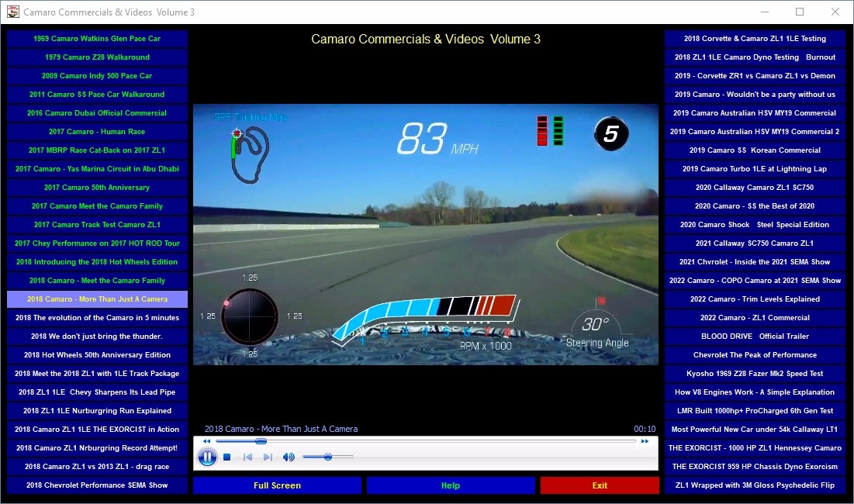Play 2016 Camaro Dubai Official Commercial
Screen dimensions: 854x504
click(x=97, y=113)
